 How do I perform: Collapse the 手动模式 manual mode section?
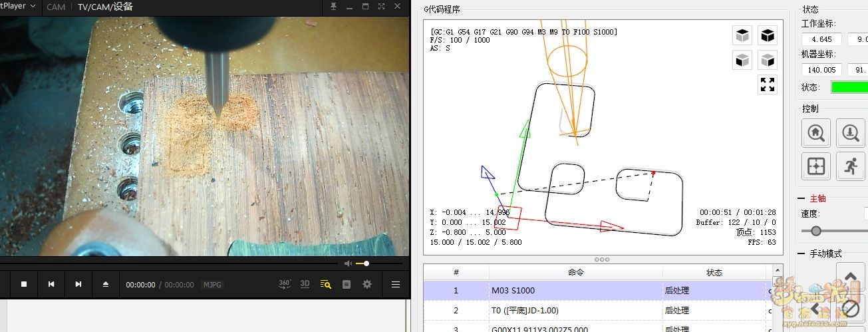click(x=801, y=253)
